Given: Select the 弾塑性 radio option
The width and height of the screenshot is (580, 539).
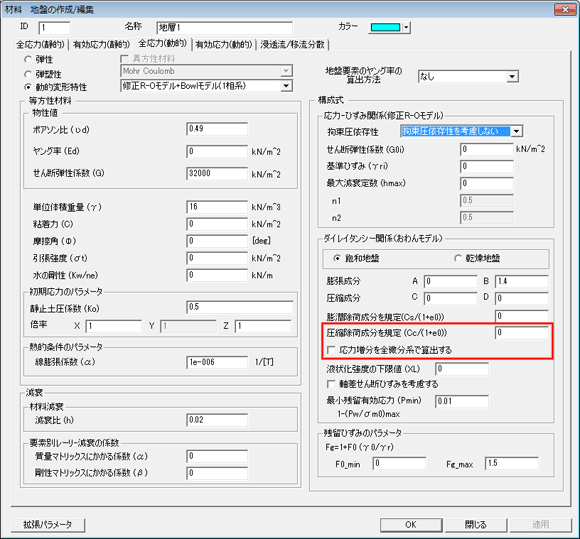Looking at the screenshot, I should point(28,74).
